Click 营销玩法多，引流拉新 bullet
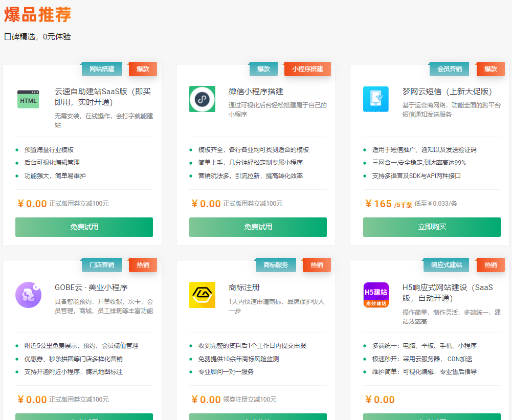 click(x=251, y=175)
